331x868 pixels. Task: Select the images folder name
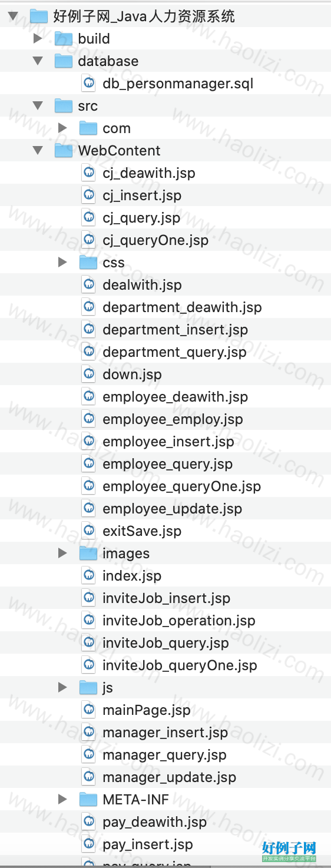tap(126, 554)
